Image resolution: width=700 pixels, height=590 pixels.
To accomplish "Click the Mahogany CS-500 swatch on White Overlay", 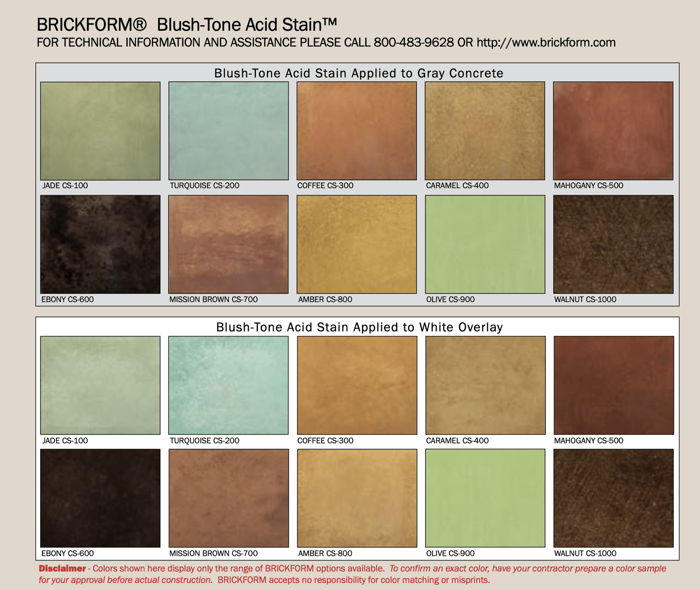I will (614, 386).
